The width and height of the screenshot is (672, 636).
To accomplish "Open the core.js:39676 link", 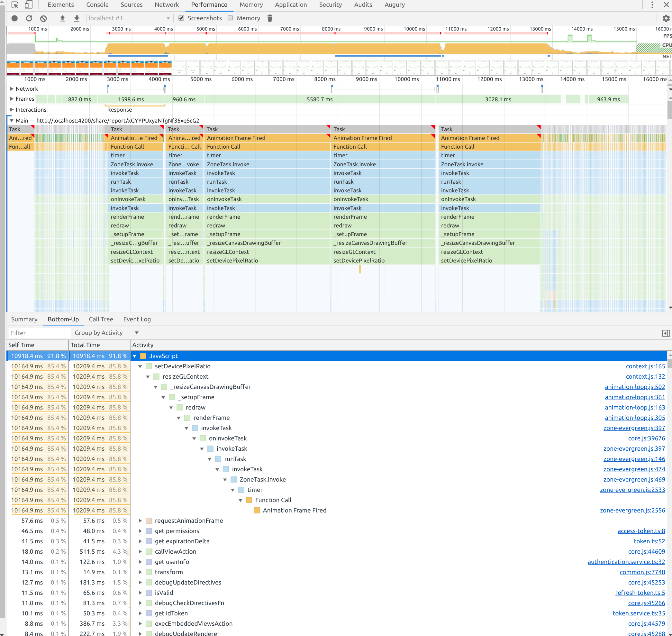I will [646, 439].
